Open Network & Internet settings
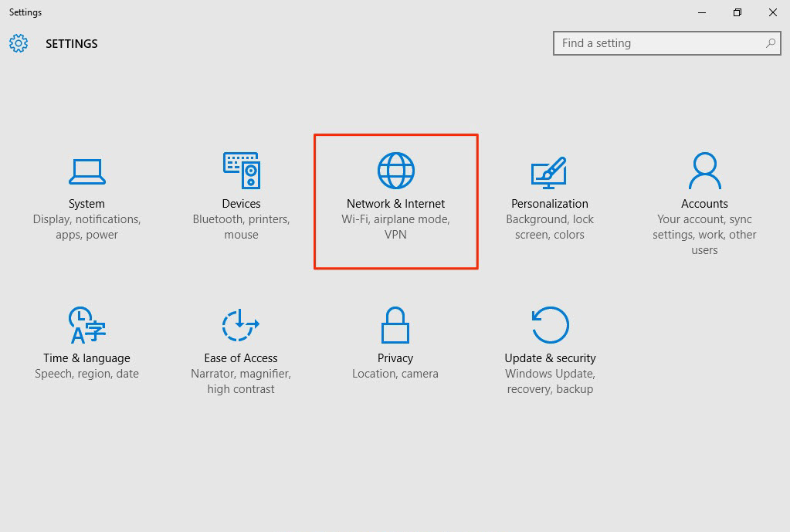This screenshot has height=532, width=790. click(x=395, y=171)
